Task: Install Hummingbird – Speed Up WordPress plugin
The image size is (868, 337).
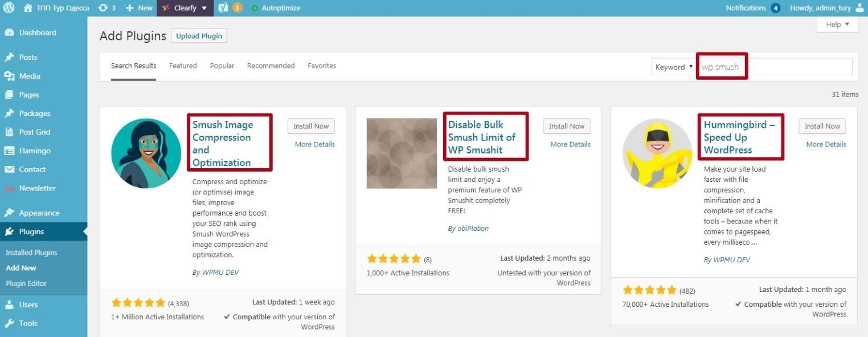Action: (822, 126)
